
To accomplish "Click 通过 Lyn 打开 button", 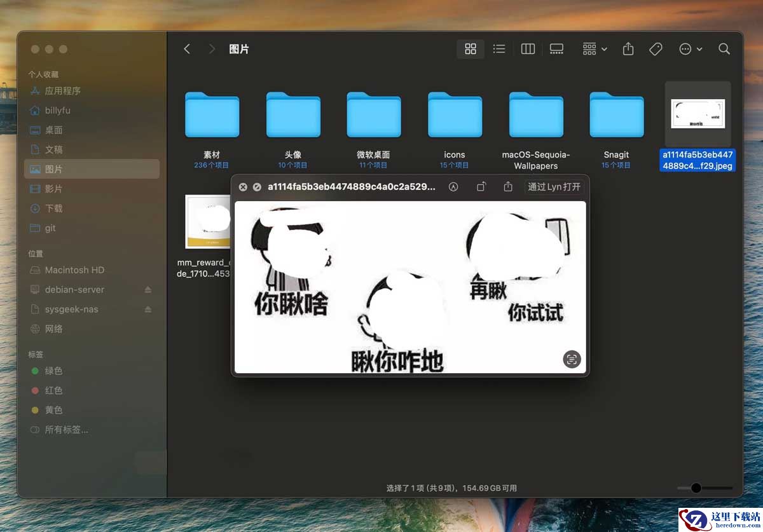I will pos(554,187).
